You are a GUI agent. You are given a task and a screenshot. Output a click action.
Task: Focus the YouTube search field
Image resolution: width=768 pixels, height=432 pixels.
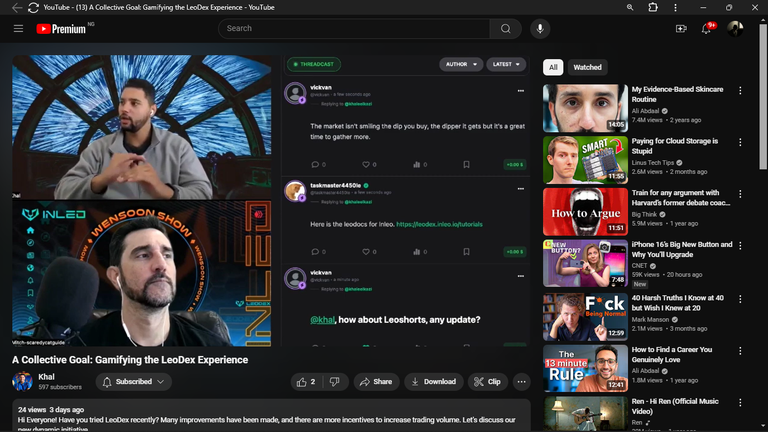click(354, 28)
